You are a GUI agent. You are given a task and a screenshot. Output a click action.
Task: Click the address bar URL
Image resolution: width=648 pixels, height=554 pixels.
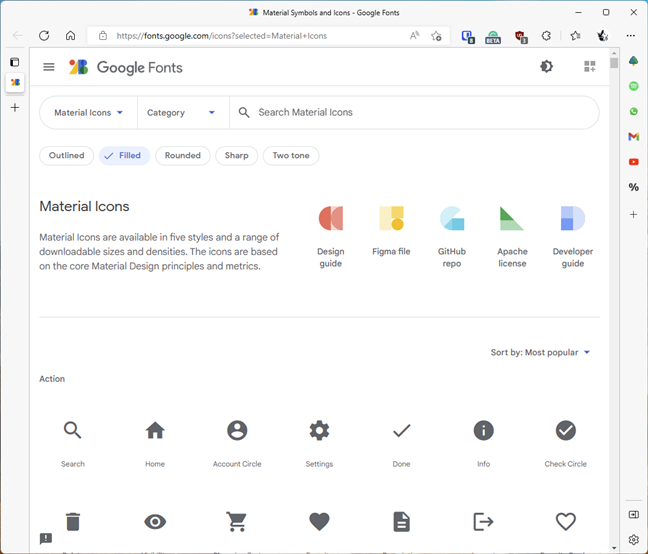(x=222, y=36)
